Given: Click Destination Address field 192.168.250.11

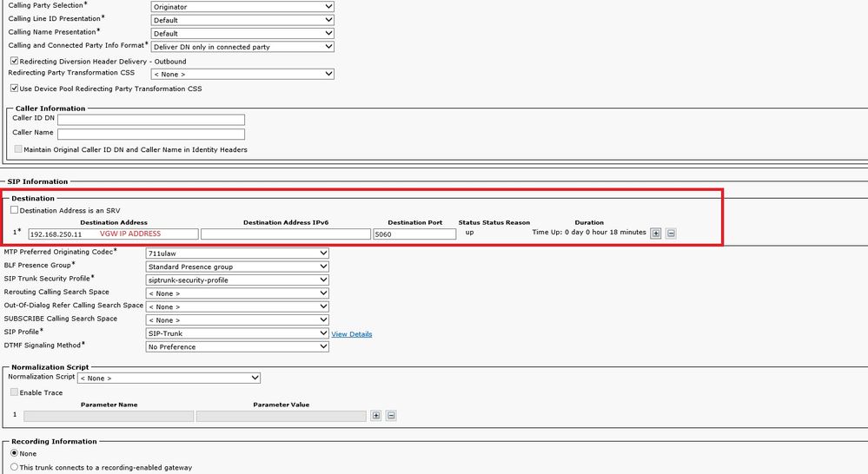Looking at the screenshot, I should pos(114,234).
